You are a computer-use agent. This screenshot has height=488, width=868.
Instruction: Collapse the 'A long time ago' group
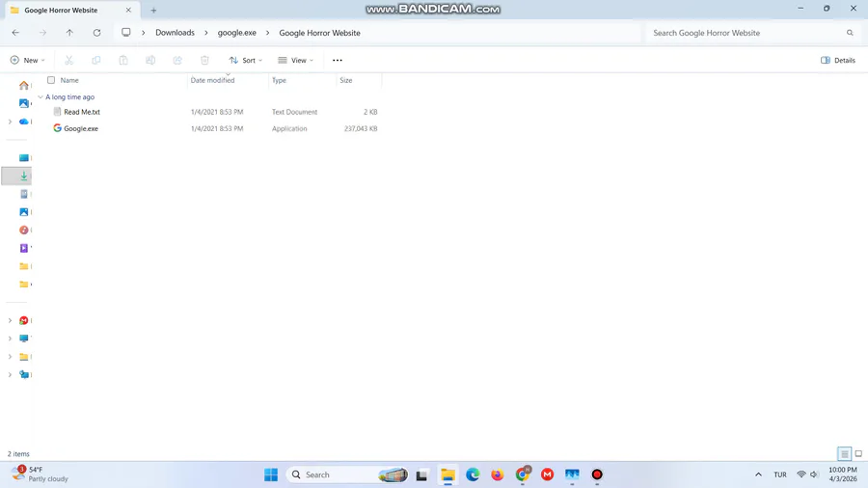point(41,96)
